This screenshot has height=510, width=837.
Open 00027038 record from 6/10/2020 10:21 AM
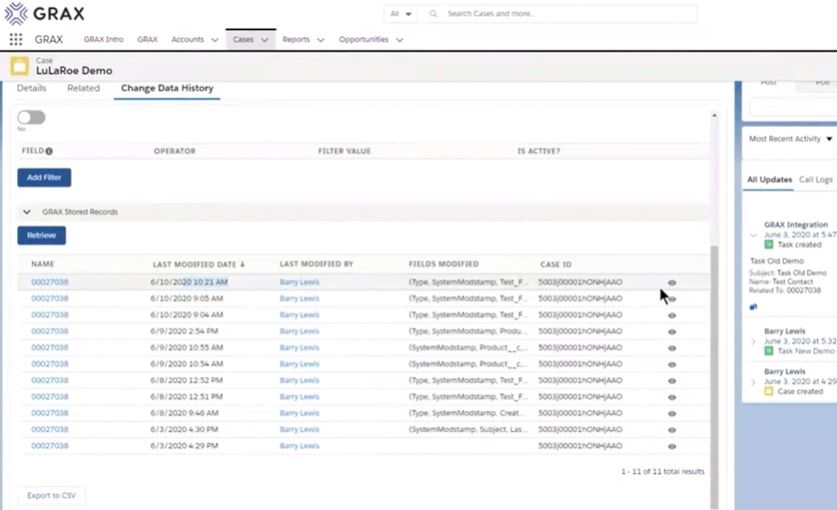pos(50,282)
